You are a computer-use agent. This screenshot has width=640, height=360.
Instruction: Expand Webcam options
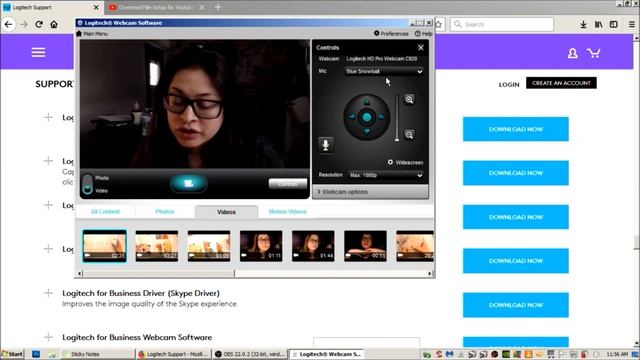pyautogui.click(x=370, y=192)
